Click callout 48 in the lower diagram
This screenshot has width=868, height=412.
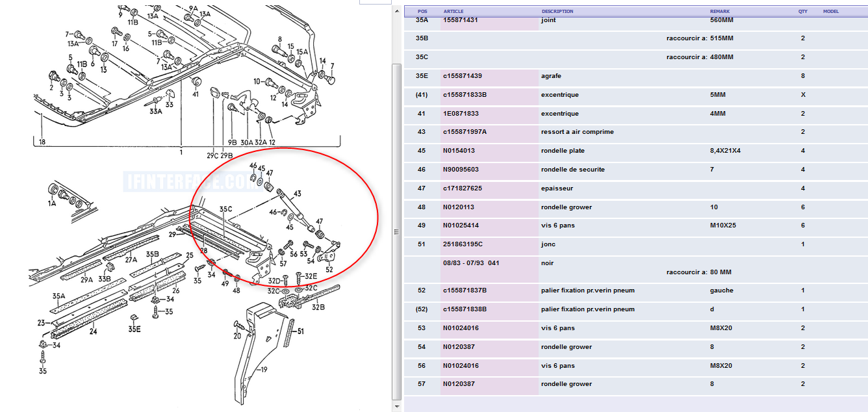click(x=236, y=290)
